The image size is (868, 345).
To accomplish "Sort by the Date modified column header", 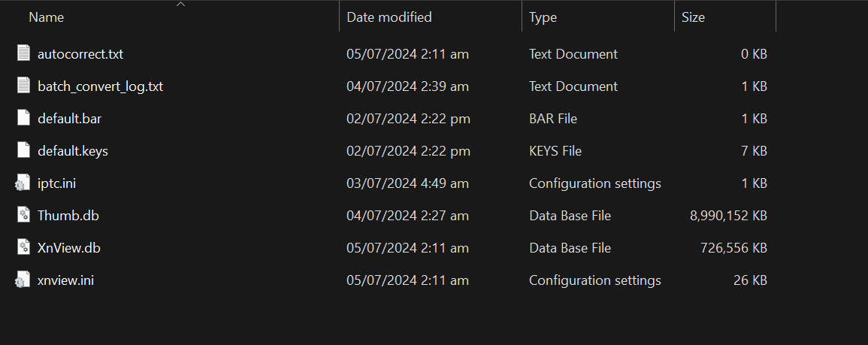I will coord(389,17).
